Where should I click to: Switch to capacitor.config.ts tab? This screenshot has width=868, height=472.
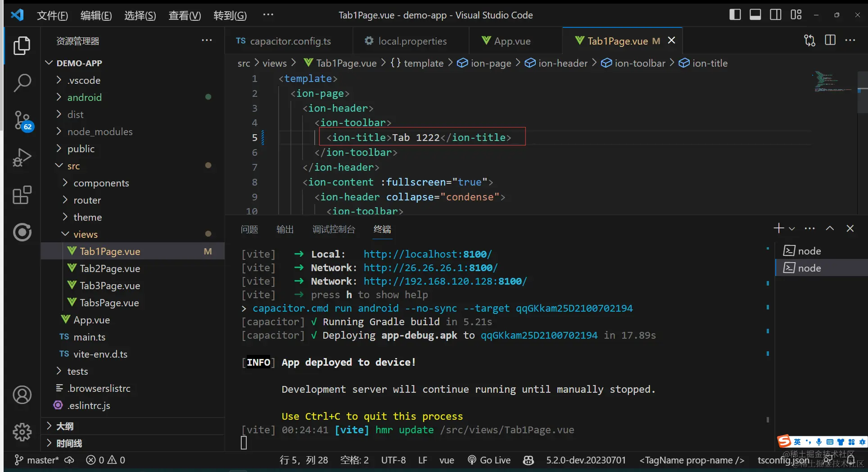[x=289, y=41]
